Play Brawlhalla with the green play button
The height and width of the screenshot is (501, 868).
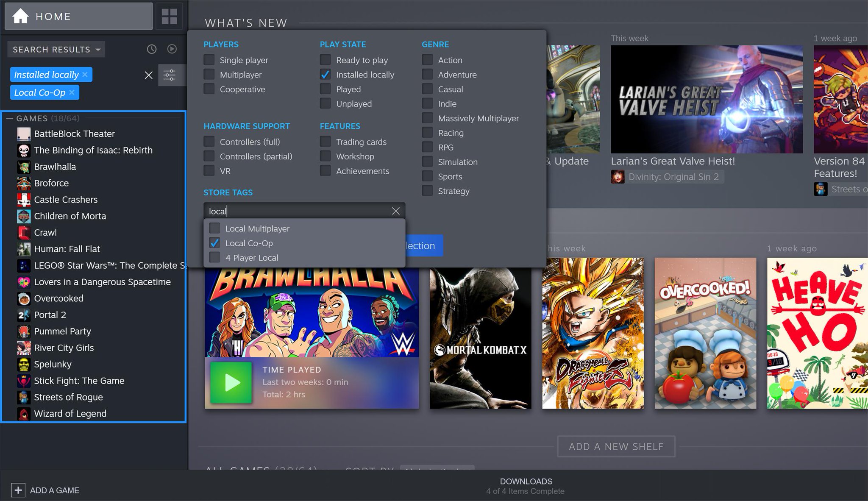pyautogui.click(x=231, y=383)
